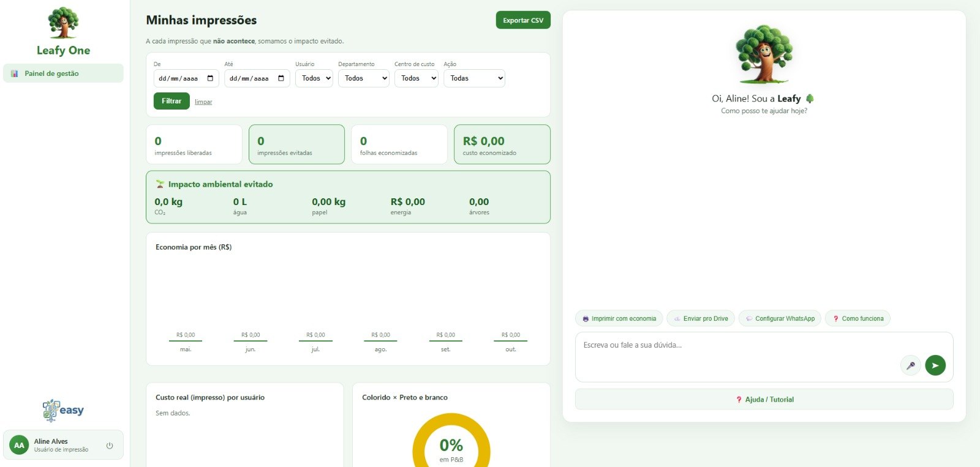Viewport: 980px width, 467px height.
Task: Focus the Escreva ou fale a sua dúvida box
Action: pos(764,357)
